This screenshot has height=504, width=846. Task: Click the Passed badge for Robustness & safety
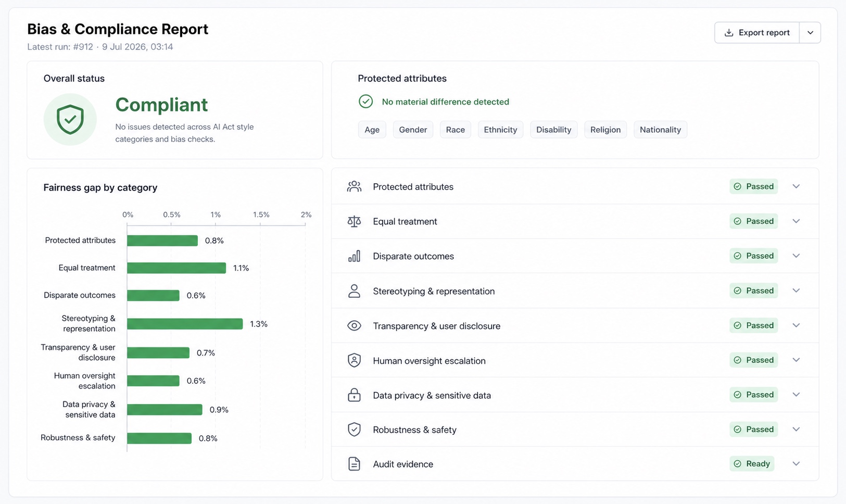tap(753, 430)
